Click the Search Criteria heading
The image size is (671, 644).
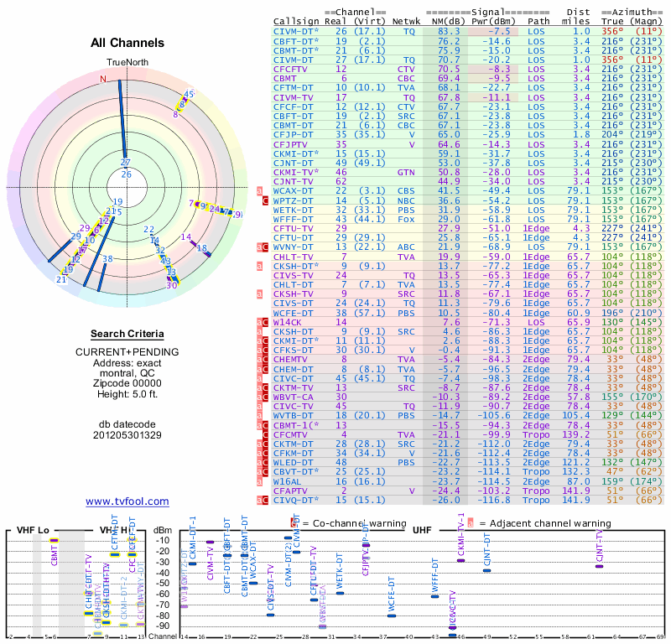click(x=127, y=334)
